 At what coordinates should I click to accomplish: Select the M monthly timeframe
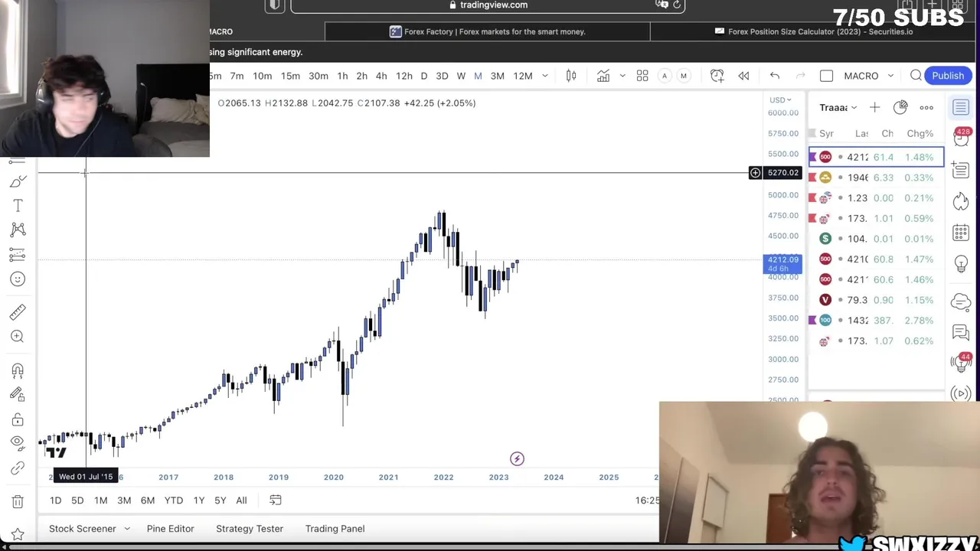[x=478, y=76]
